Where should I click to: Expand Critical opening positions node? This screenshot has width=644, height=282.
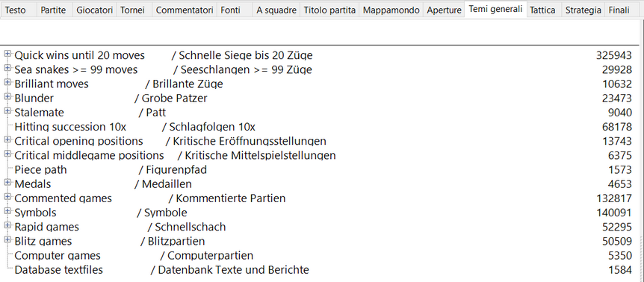7,140
